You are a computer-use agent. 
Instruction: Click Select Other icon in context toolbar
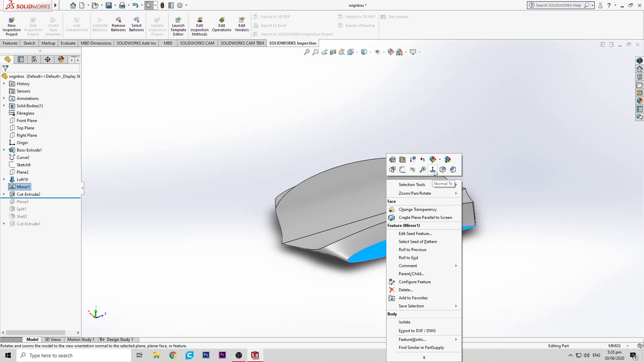coord(392,170)
